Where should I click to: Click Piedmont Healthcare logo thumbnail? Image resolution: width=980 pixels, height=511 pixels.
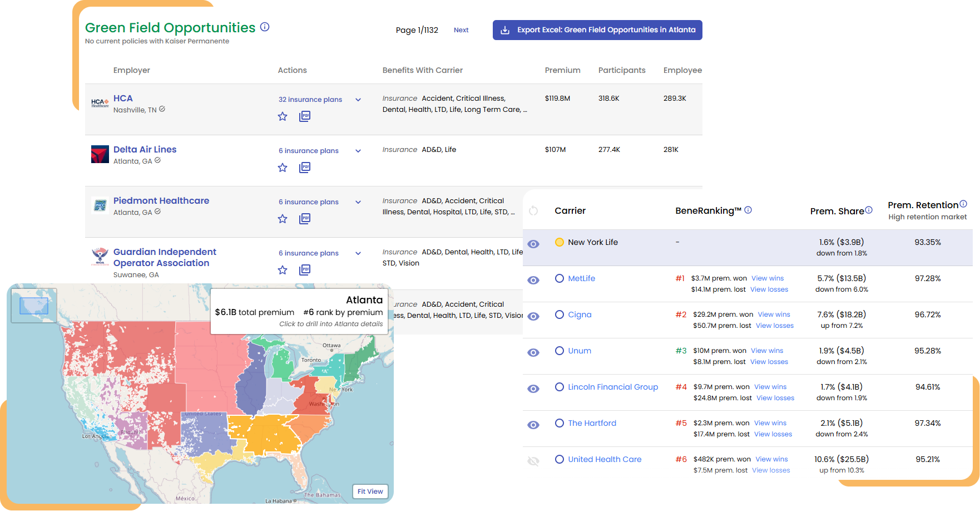tap(100, 205)
